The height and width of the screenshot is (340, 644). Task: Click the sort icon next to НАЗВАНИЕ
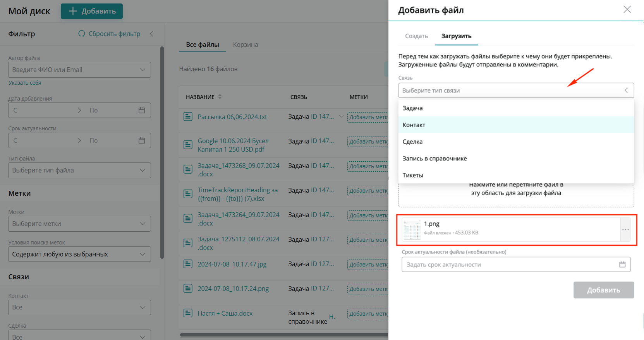click(220, 97)
